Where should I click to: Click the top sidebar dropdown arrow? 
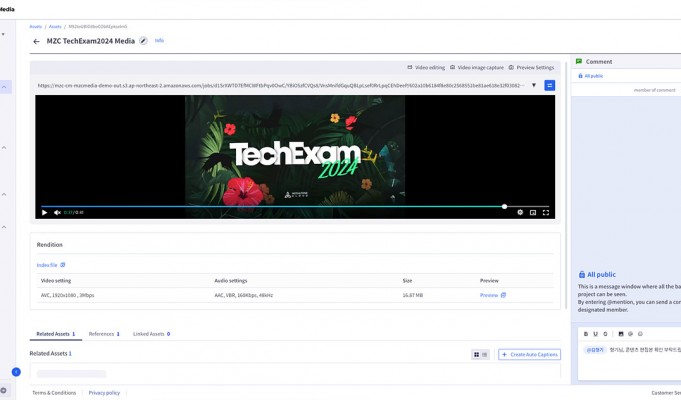3,34
